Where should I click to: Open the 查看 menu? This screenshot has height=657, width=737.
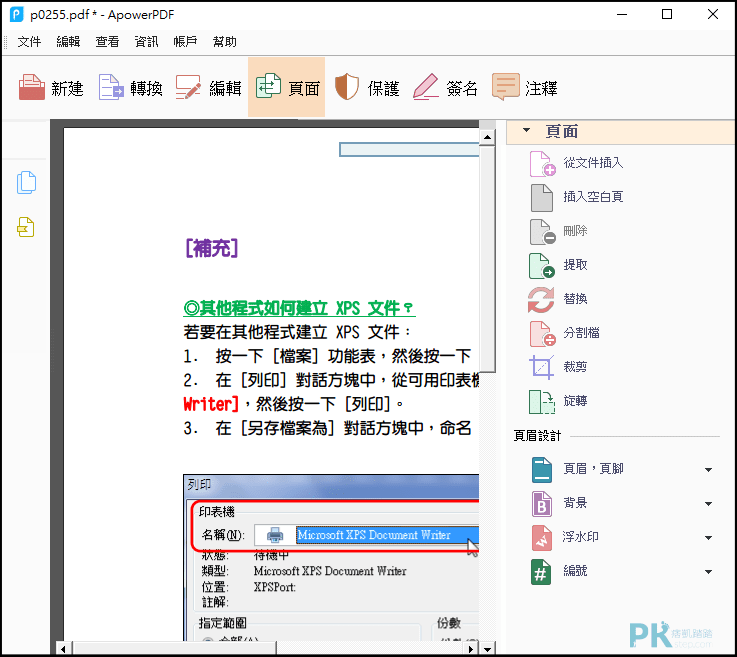107,42
